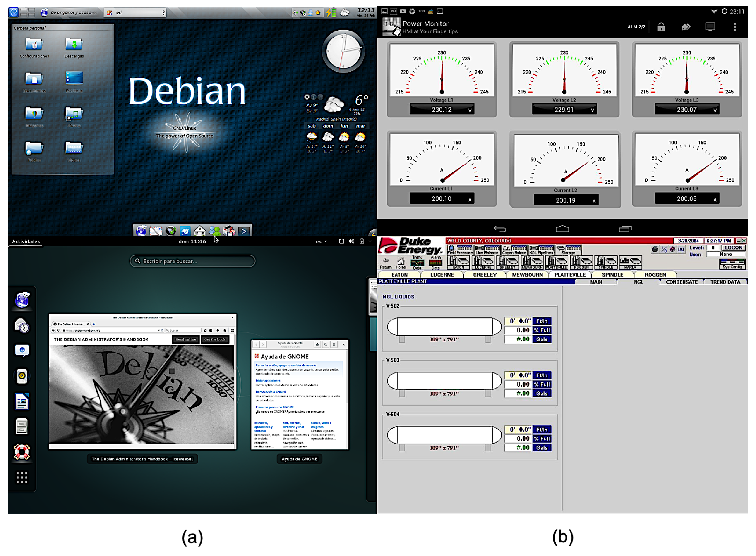Open Alarm Data in the Duke Energy toolbar

pos(435,262)
